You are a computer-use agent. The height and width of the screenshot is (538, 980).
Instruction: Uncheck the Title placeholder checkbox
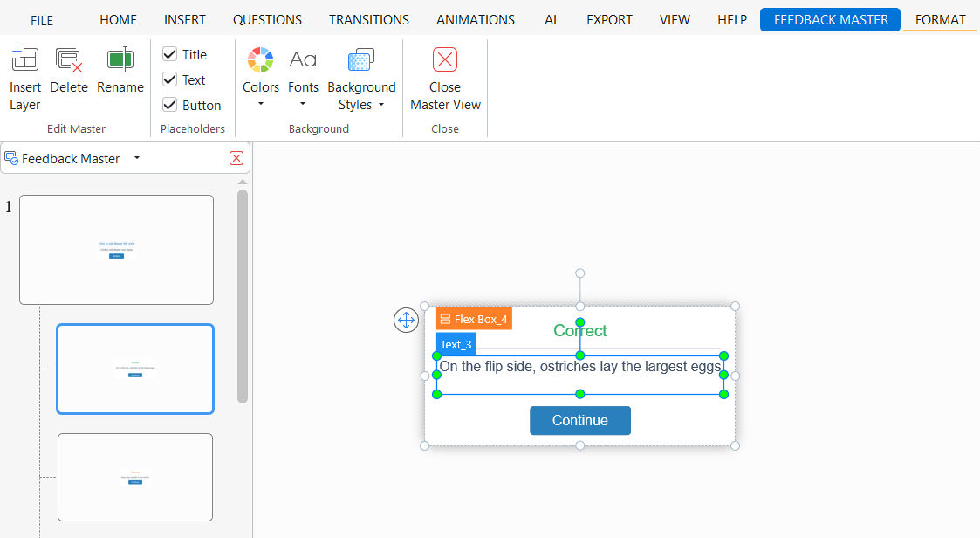point(170,54)
